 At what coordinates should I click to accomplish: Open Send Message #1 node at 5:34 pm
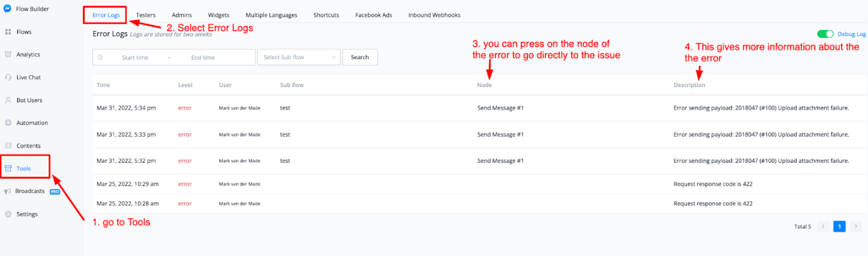[x=500, y=108]
